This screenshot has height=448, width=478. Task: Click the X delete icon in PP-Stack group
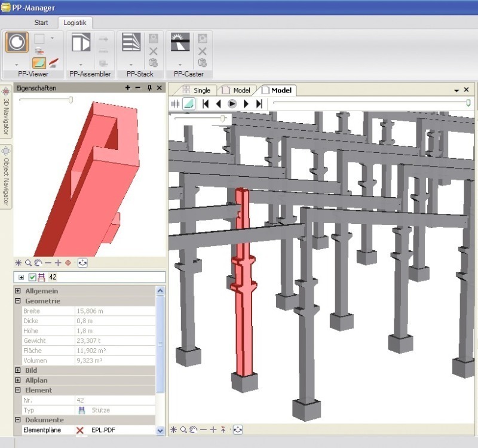coord(154,51)
